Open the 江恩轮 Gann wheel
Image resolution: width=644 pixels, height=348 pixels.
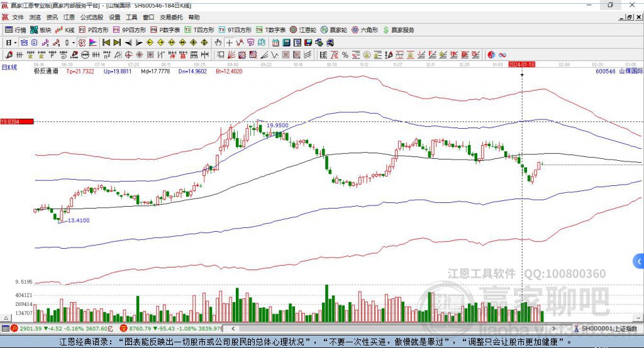click(303, 30)
